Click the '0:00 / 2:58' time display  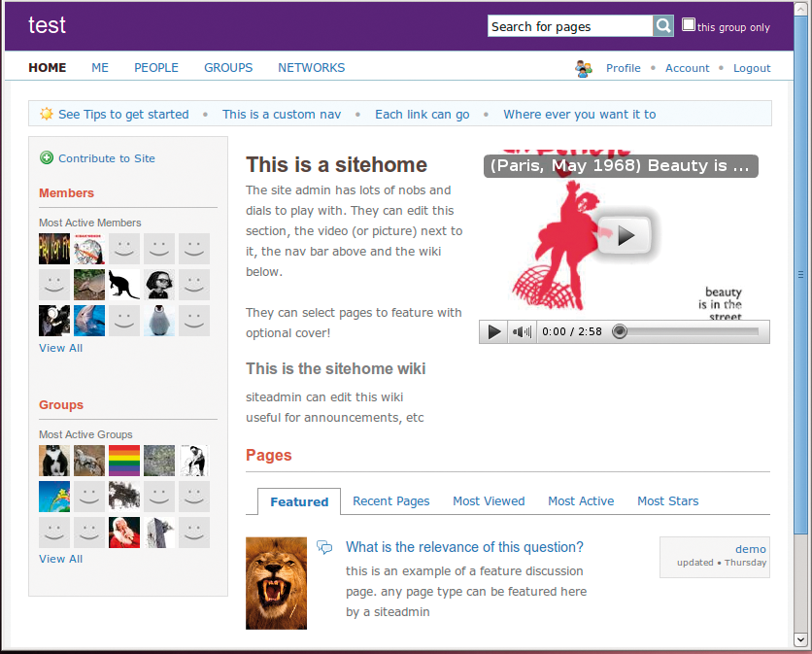tap(572, 331)
